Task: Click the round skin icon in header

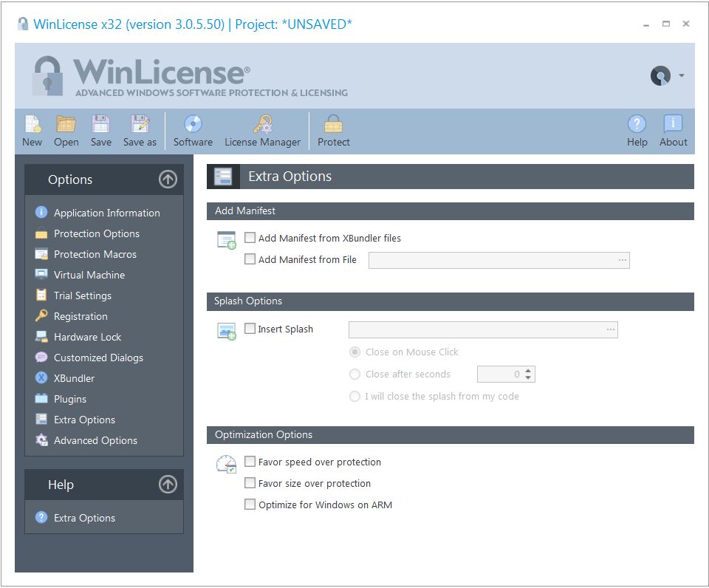Action: coord(660,75)
